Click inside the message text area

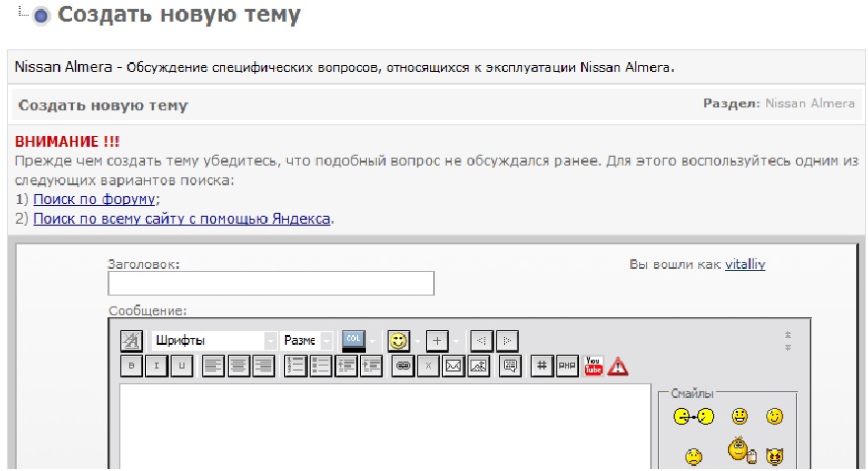pos(386,427)
